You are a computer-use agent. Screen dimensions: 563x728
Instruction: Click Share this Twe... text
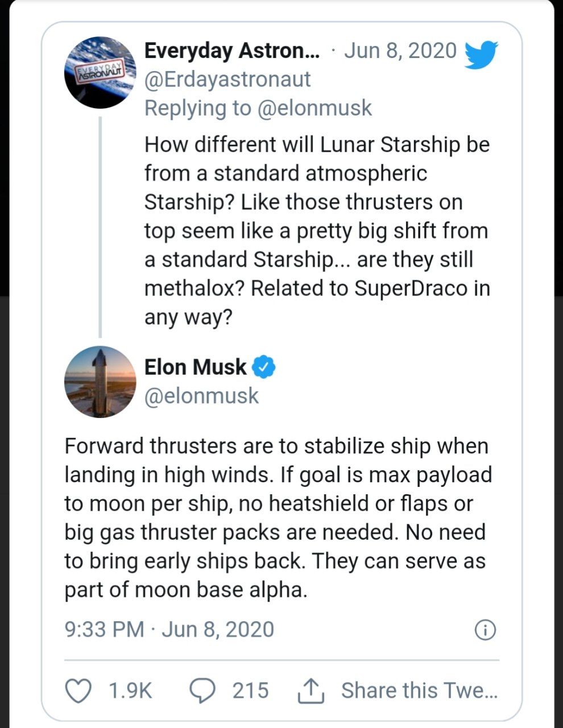420,690
